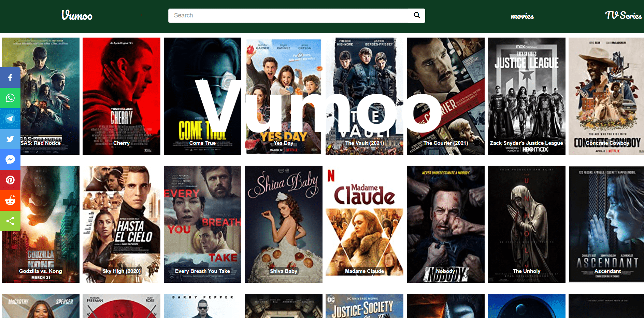Screen dimensions: 644x318
Task: Open The Unholy movie poster
Action: coord(526,224)
